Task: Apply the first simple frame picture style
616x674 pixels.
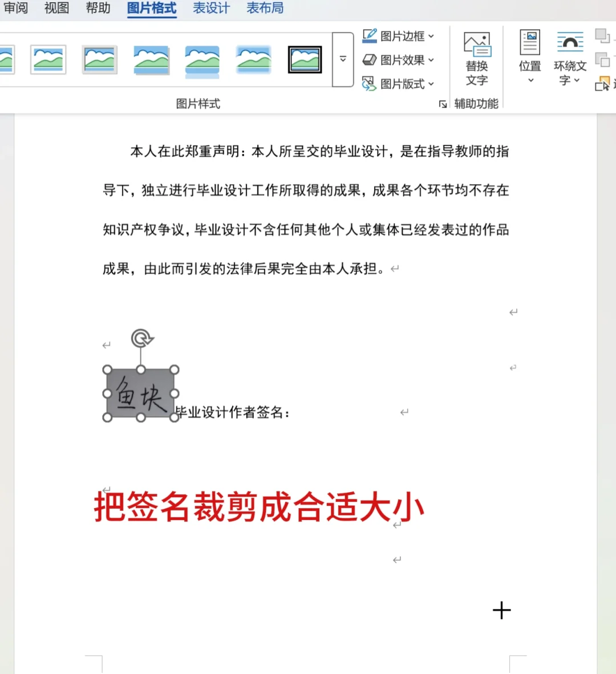Action: (48, 59)
